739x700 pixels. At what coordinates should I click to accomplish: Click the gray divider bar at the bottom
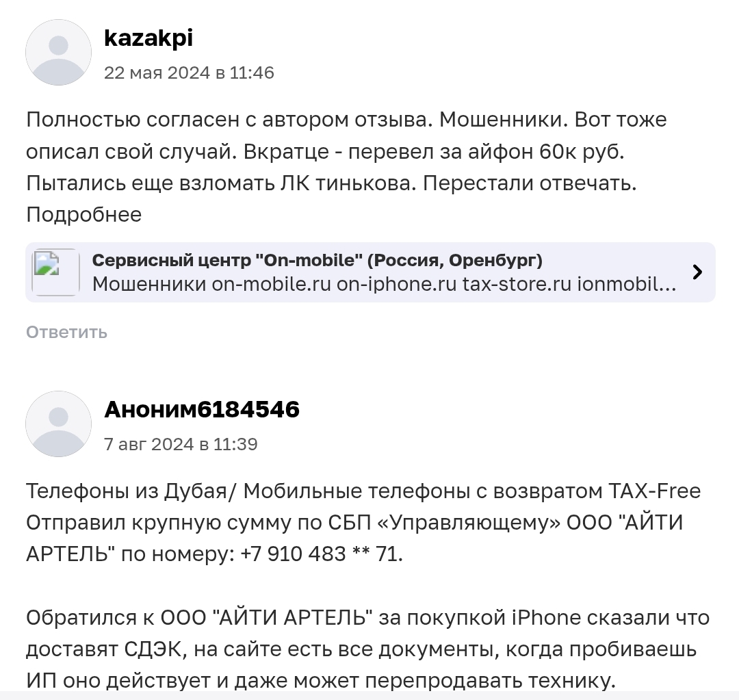[369, 697]
